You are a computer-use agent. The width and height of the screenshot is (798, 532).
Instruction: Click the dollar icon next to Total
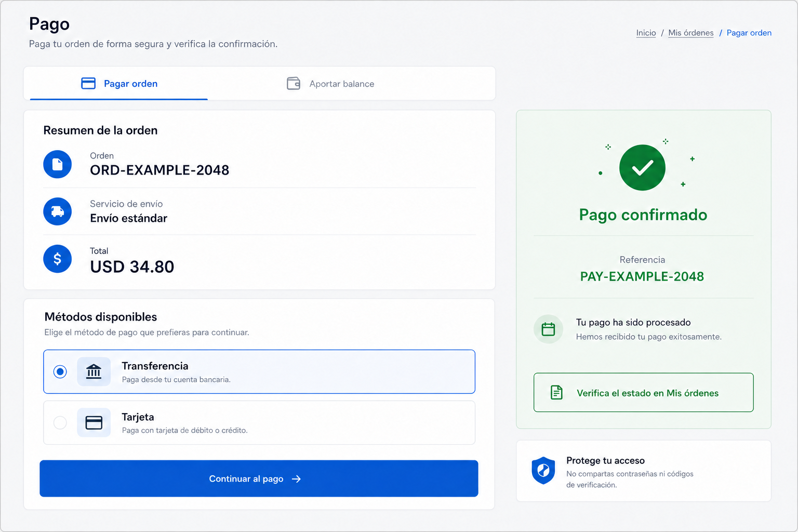58,259
